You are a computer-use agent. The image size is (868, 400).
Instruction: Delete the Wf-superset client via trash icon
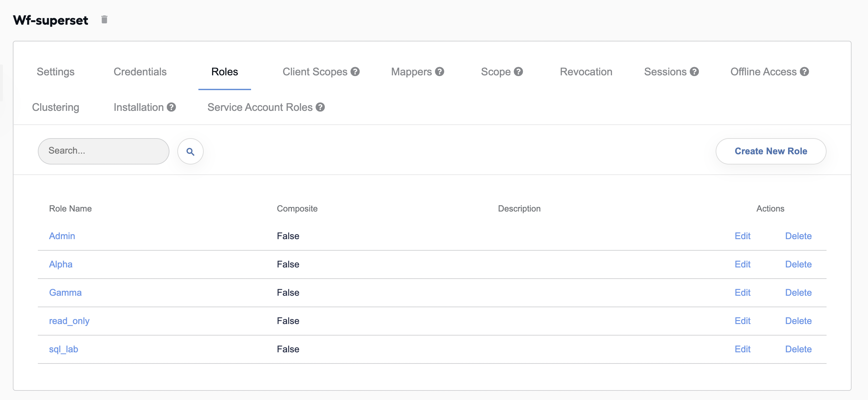(104, 19)
